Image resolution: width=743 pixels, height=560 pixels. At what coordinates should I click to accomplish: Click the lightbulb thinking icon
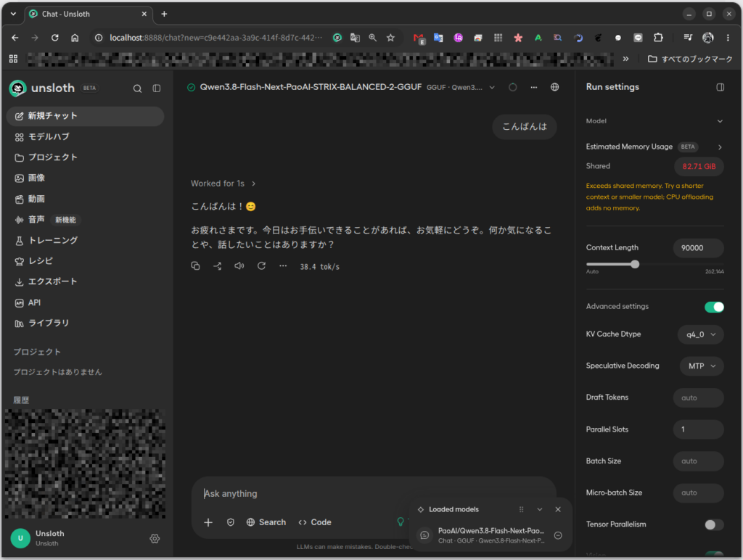click(401, 522)
